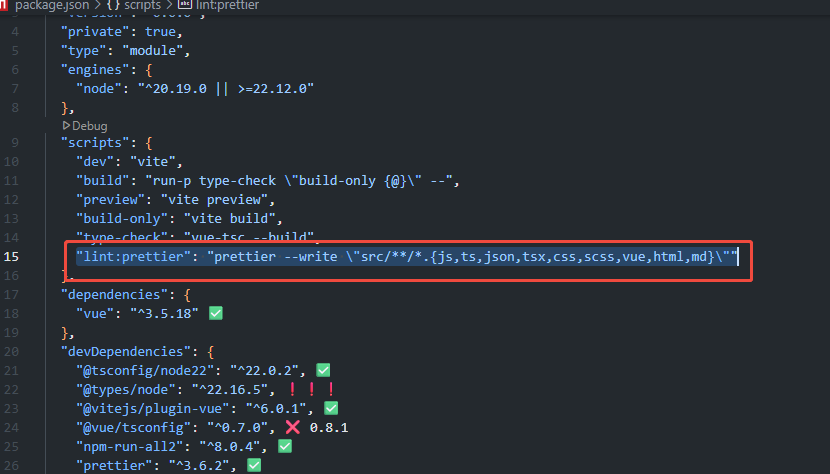Click the "private" key text
Screen dimensions: 830x474
pyautogui.click(x=95, y=32)
